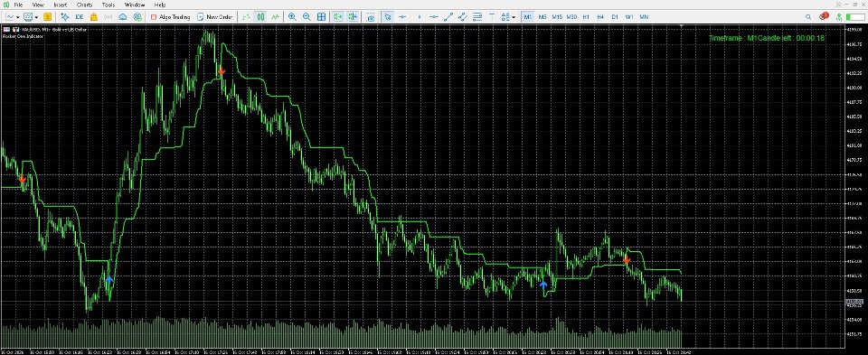Click the Navigator star icon

coord(65,16)
